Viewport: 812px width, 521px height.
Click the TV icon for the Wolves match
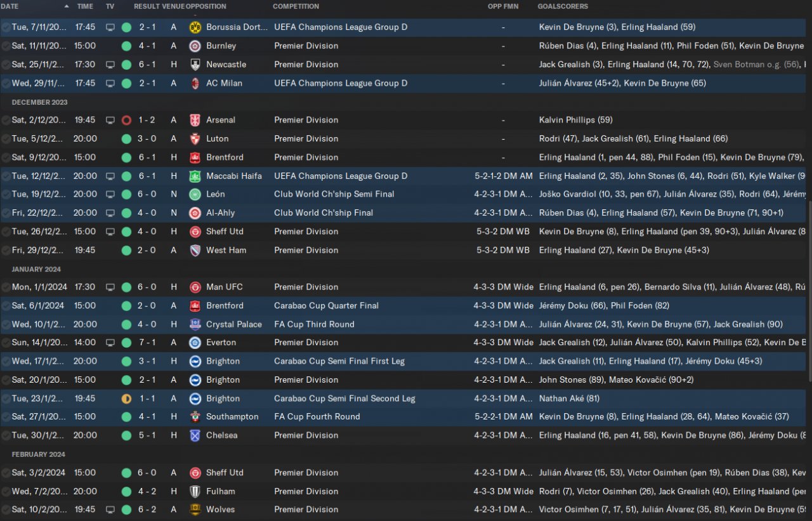110,510
